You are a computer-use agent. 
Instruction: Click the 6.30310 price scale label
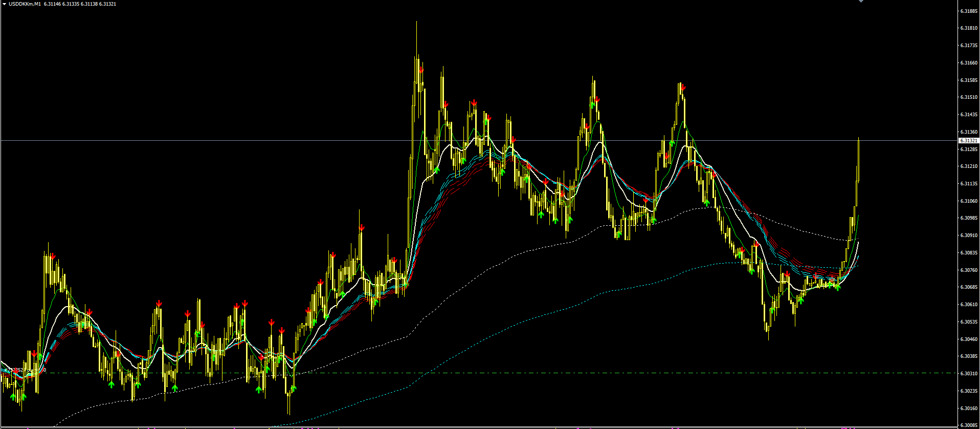point(969,374)
